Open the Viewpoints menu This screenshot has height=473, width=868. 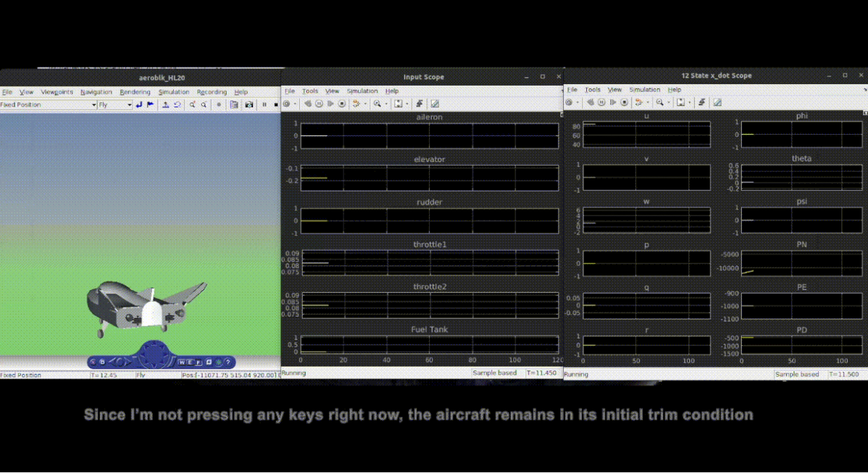(x=57, y=92)
